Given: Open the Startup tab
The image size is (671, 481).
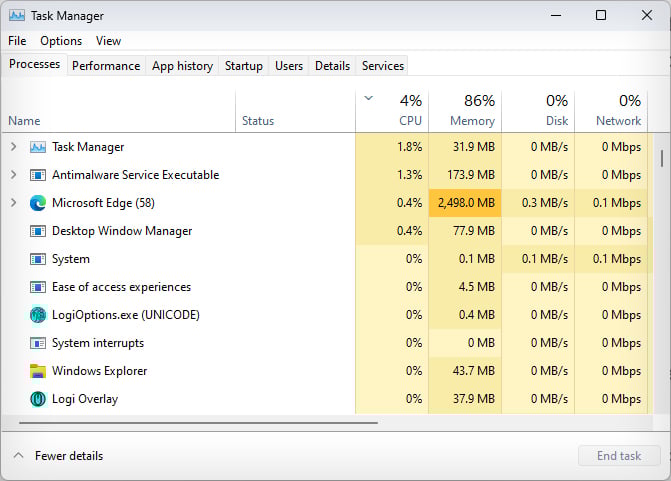Looking at the screenshot, I should pyautogui.click(x=243, y=65).
